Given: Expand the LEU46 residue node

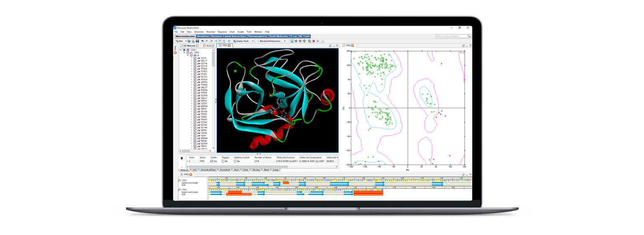Looking at the screenshot, I should [x=192, y=133].
